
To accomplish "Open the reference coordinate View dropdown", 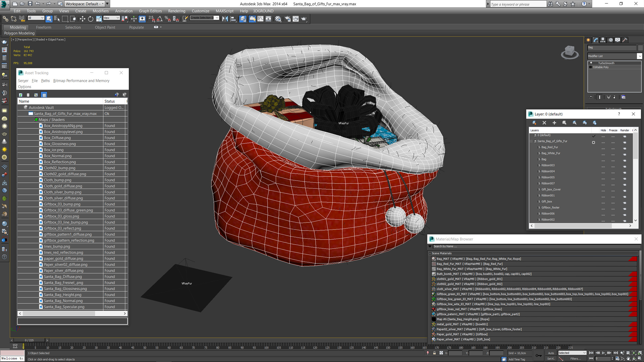I will (x=111, y=18).
